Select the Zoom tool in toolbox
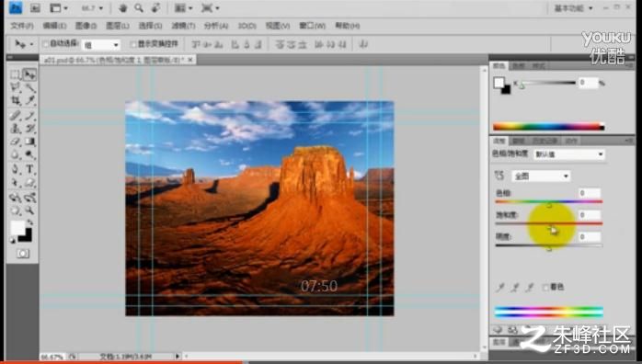The width and height of the screenshot is (642, 364). point(29,210)
